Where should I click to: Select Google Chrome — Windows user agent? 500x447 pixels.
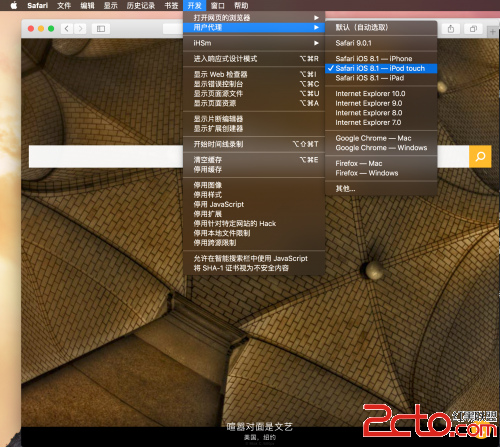click(381, 148)
